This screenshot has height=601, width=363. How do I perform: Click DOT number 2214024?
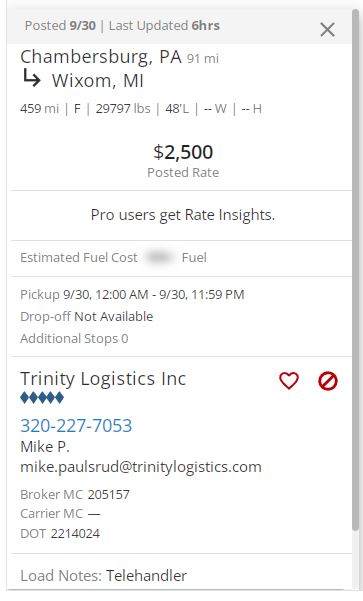(75, 534)
